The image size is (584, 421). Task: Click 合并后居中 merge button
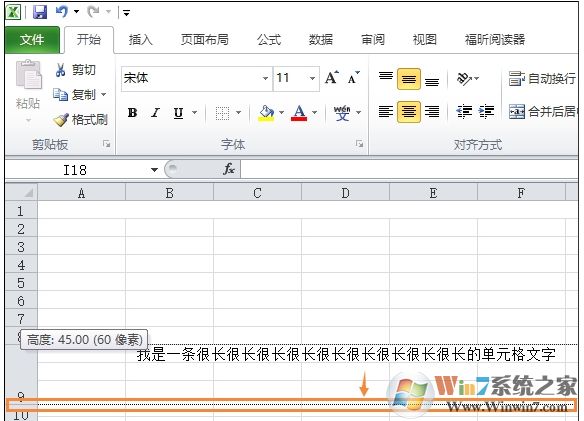click(542, 111)
